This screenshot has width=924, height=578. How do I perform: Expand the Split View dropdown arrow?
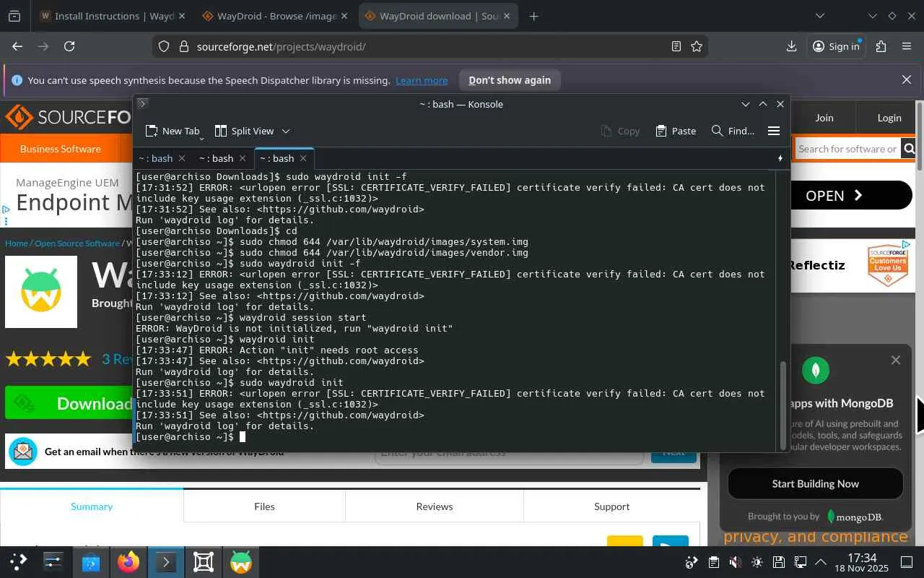coord(286,131)
